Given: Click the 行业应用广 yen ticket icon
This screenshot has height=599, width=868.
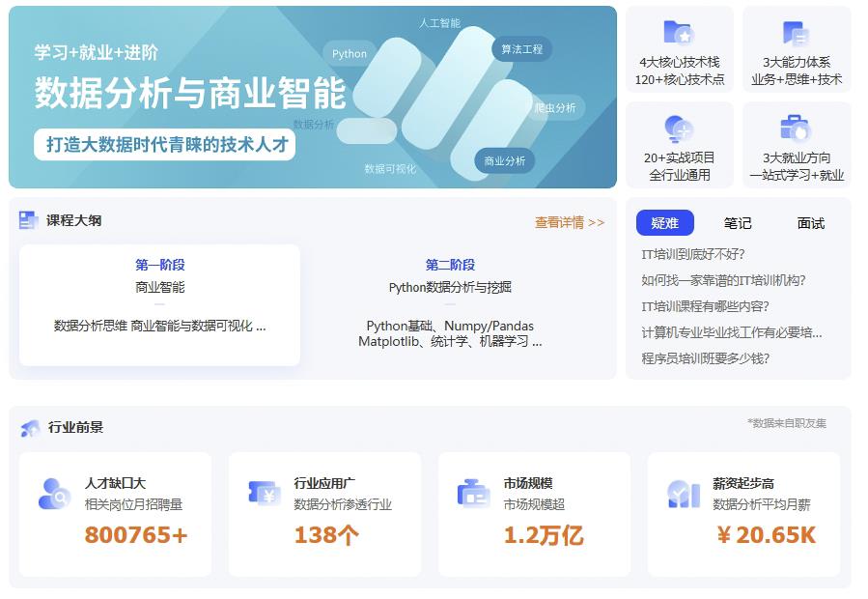Looking at the screenshot, I should [264, 494].
